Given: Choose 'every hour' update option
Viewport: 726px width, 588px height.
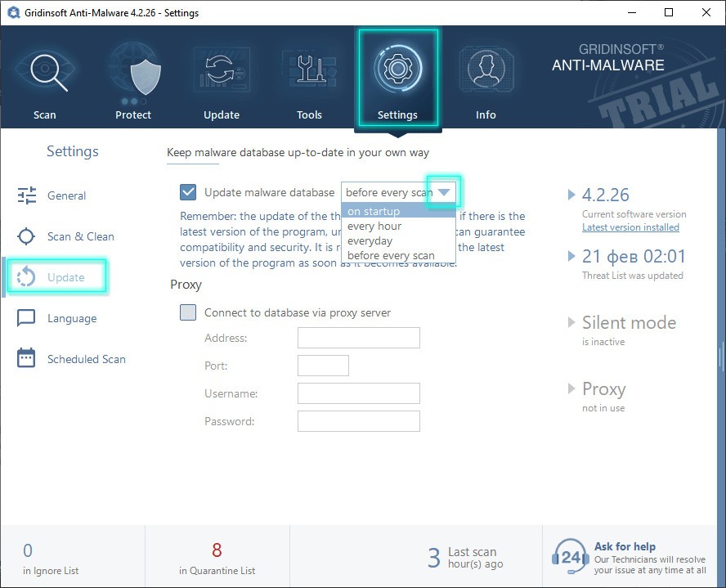Looking at the screenshot, I should point(374,226).
